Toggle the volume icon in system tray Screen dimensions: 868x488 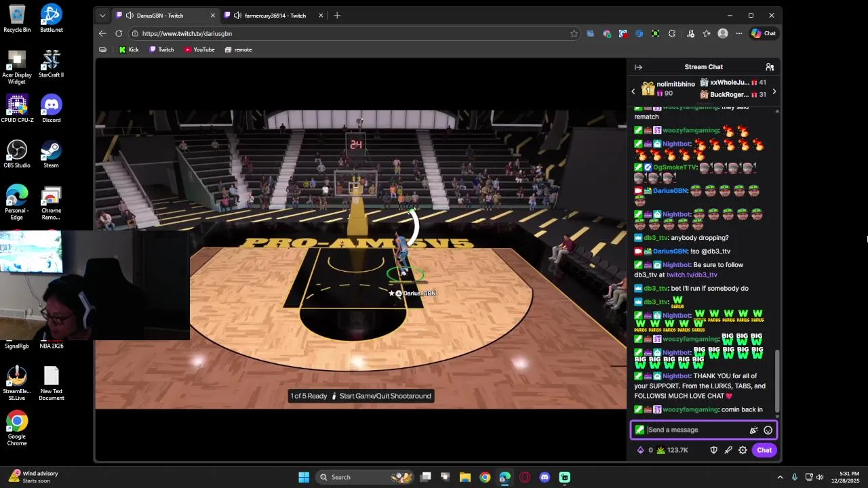819,477
